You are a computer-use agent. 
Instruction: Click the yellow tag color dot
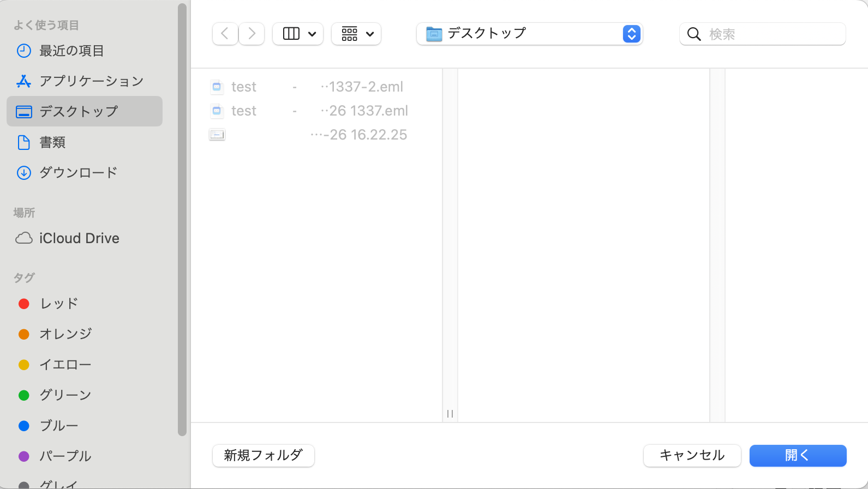[24, 365]
